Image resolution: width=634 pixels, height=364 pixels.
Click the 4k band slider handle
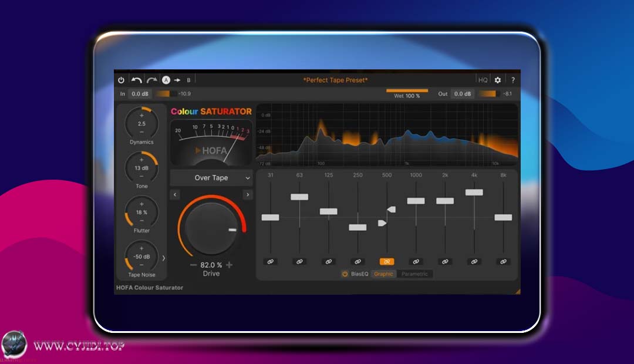coord(474,192)
